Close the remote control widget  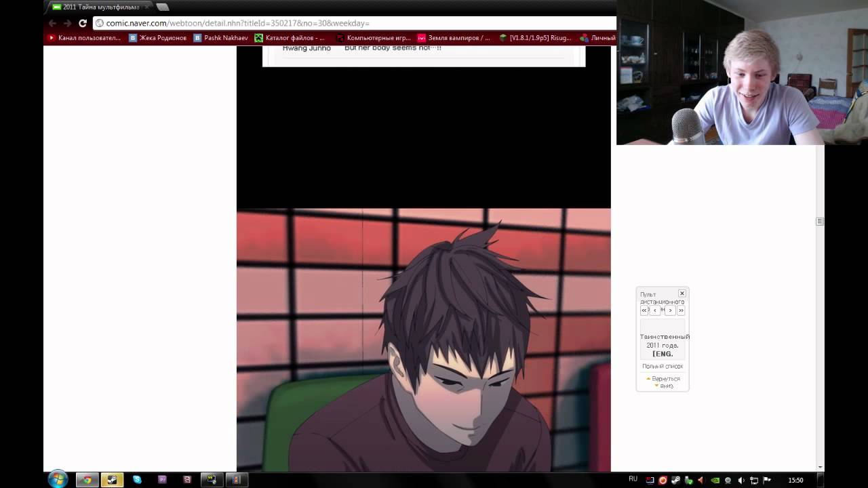coord(682,293)
